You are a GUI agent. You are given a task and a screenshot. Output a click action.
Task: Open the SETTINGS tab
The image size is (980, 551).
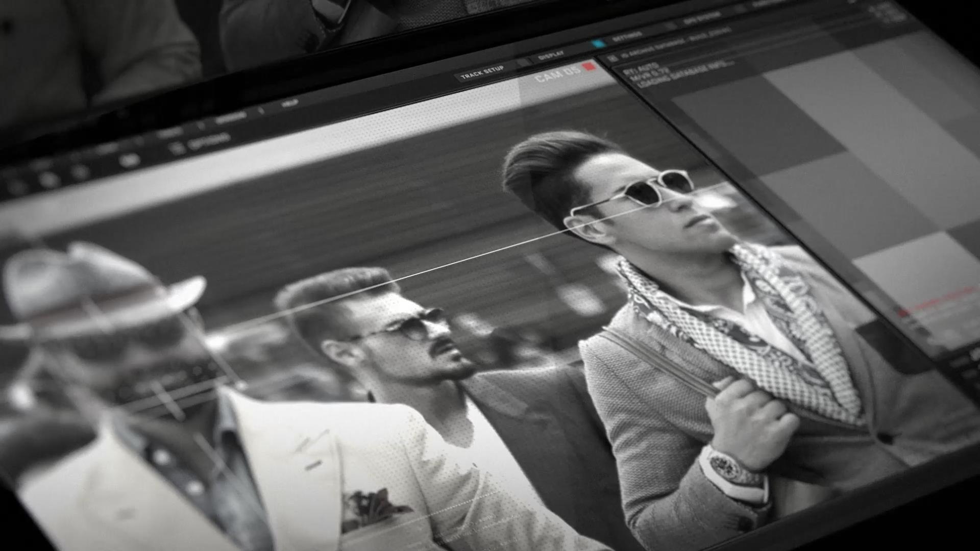point(627,37)
